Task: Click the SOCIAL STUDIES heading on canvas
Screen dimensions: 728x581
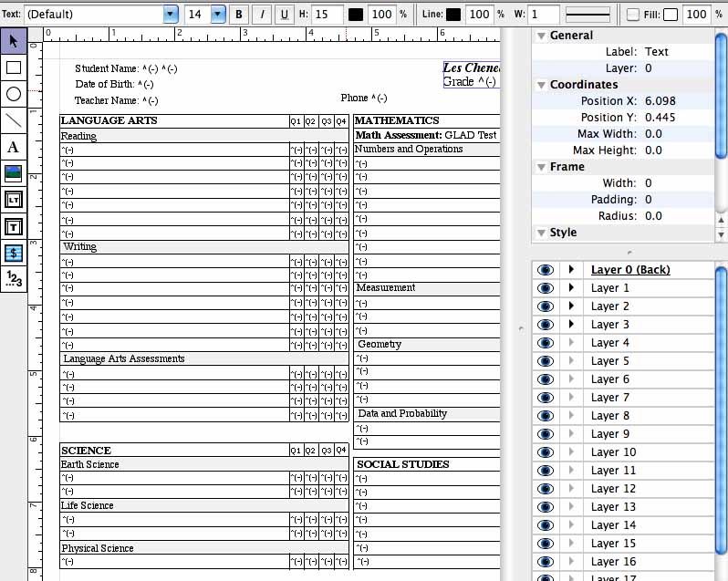Action: click(x=402, y=464)
